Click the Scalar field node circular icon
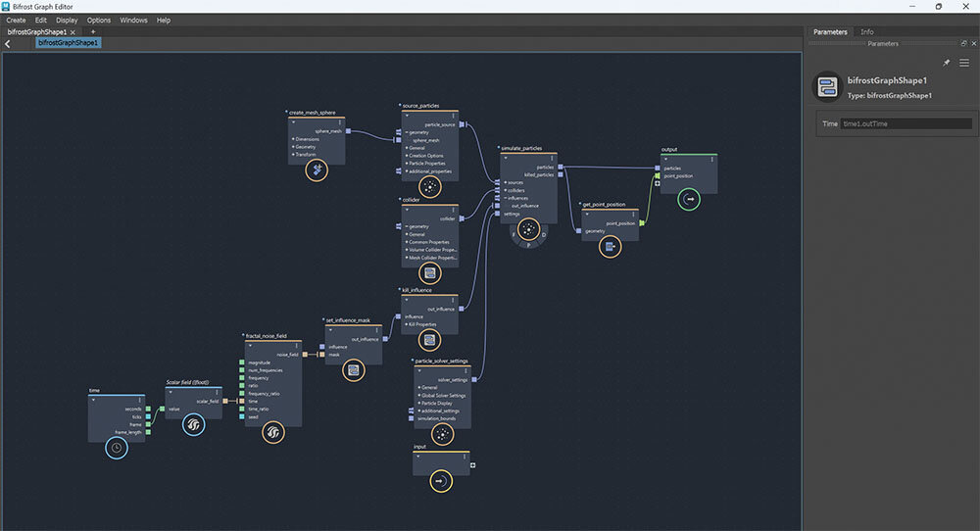Image resolution: width=980 pixels, height=531 pixels. (194, 425)
